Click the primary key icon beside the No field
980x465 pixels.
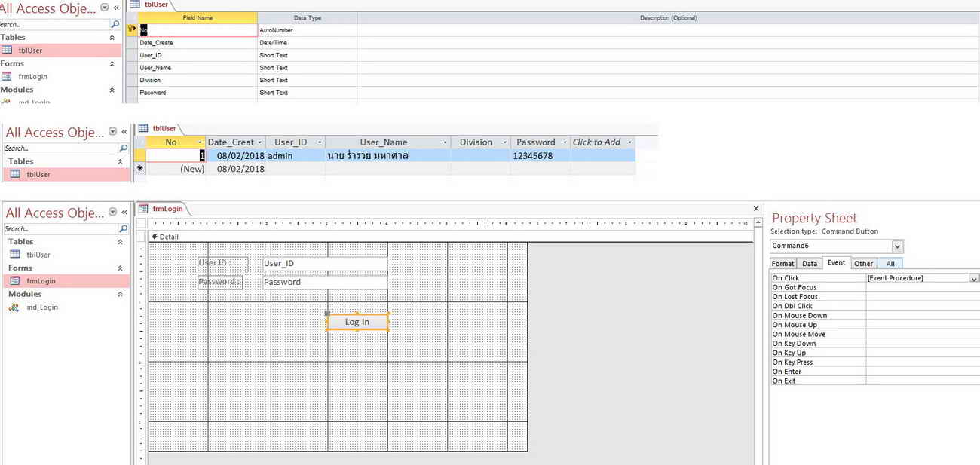coord(131,30)
